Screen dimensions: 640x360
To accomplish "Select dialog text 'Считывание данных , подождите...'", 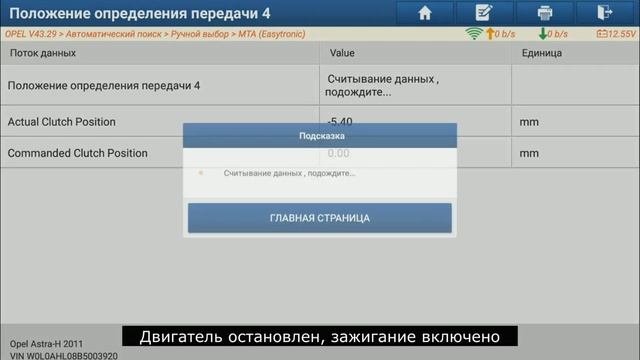I will (289, 173).
